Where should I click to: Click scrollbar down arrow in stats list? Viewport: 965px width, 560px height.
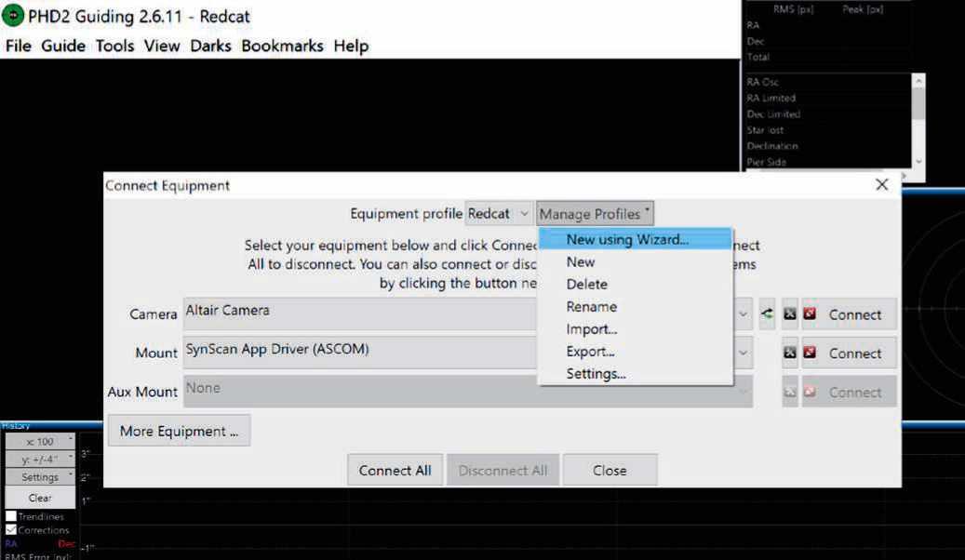click(x=918, y=161)
